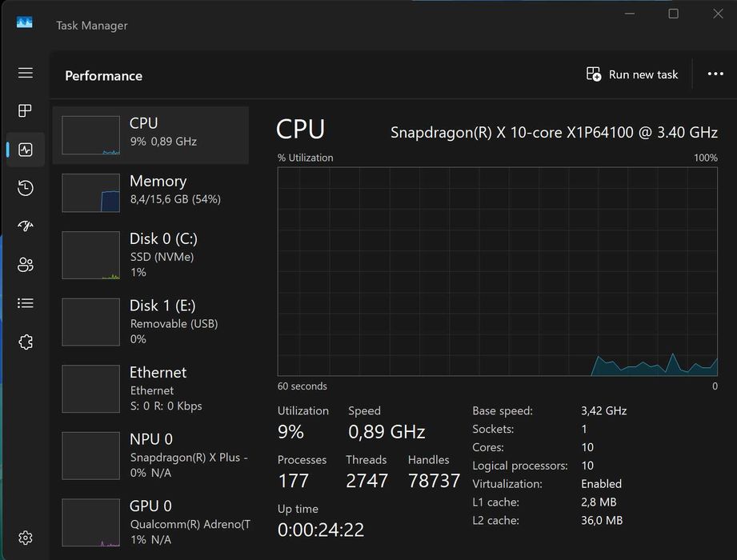Maximize the Task Manager window
The image size is (737, 560).
pyautogui.click(x=674, y=14)
